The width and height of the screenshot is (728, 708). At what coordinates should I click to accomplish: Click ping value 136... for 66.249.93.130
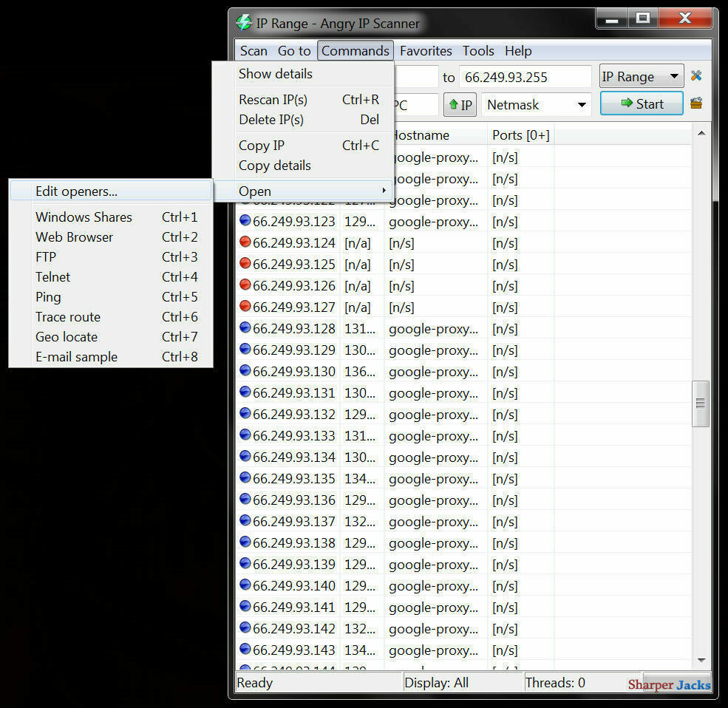(x=360, y=372)
